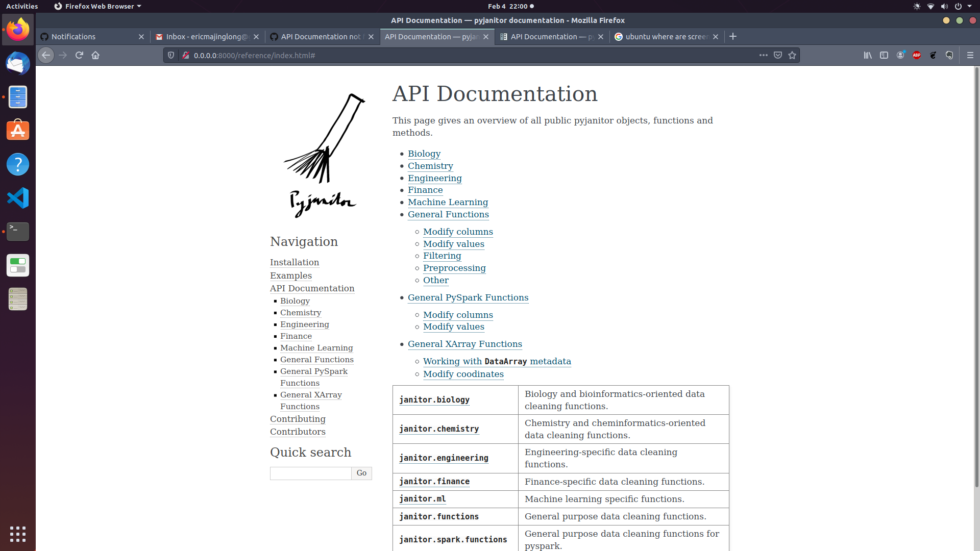Open the Evernote Web Clipper extension
980x551 pixels.
(x=949, y=55)
